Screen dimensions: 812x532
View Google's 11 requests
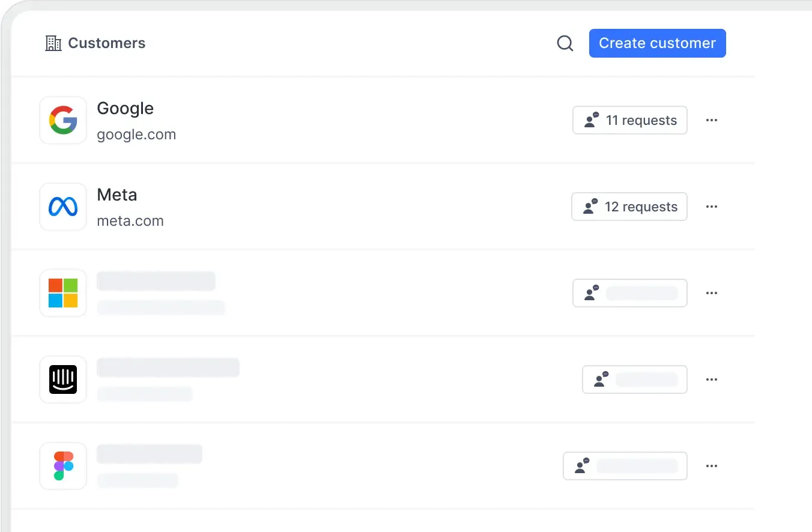629,120
